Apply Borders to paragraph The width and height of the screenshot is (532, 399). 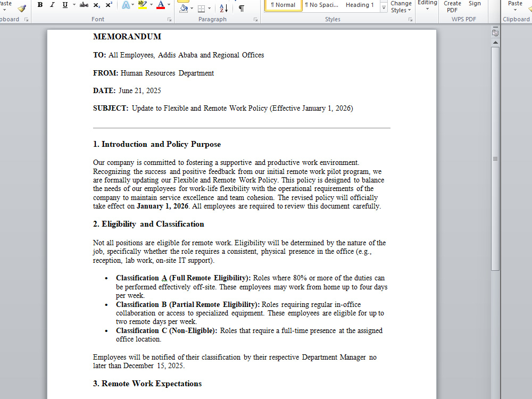click(x=202, y=8)
